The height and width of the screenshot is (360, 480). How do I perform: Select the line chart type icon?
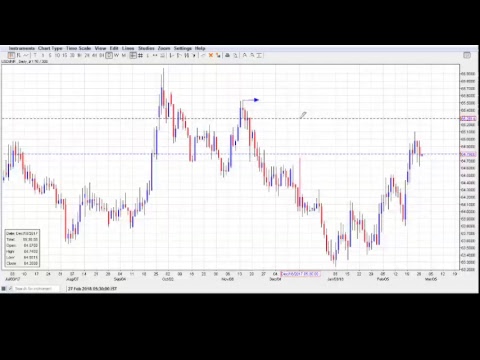(26, 55)
